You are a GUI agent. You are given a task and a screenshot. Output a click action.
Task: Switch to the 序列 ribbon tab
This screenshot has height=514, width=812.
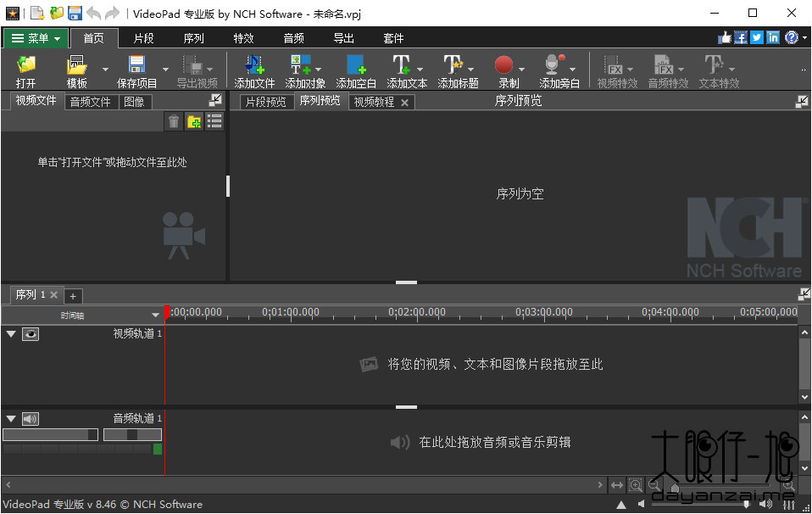tap(194, 38)
